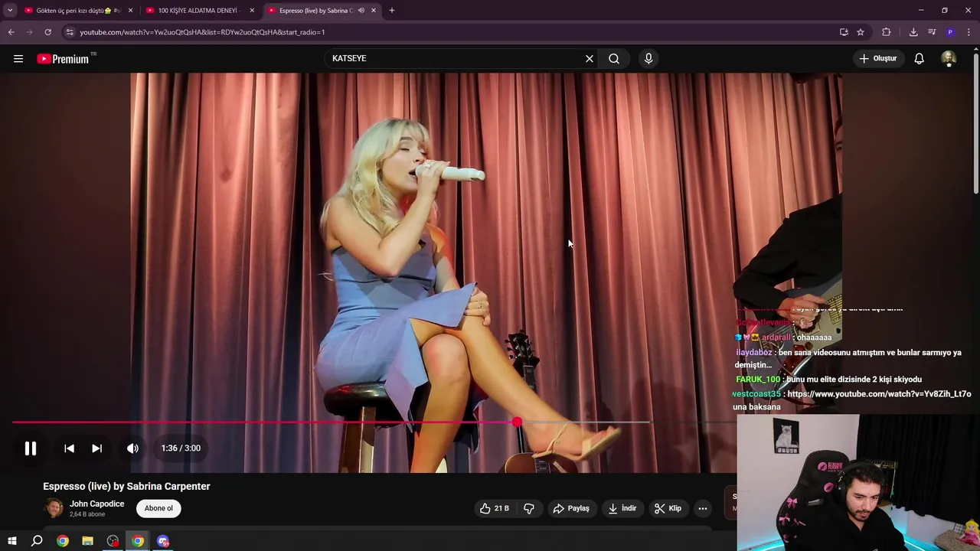Screen dimensions: 980x551
Task: Share the video via Paylaş
Action: (571, 508)
